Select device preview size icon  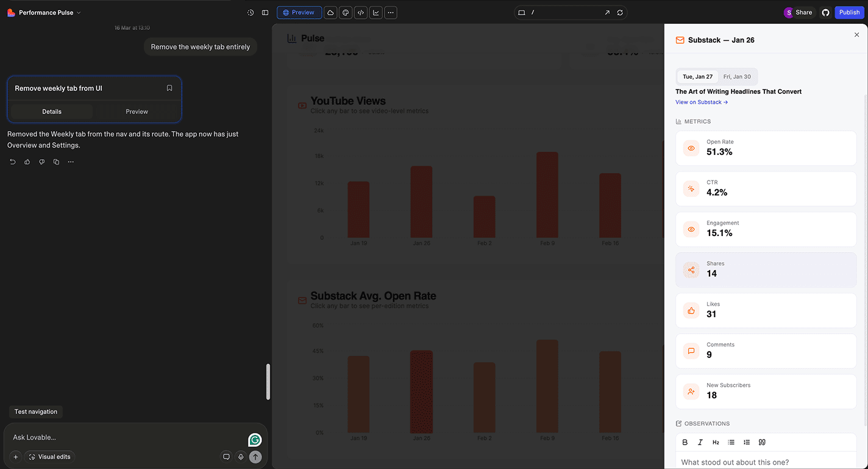522,12
